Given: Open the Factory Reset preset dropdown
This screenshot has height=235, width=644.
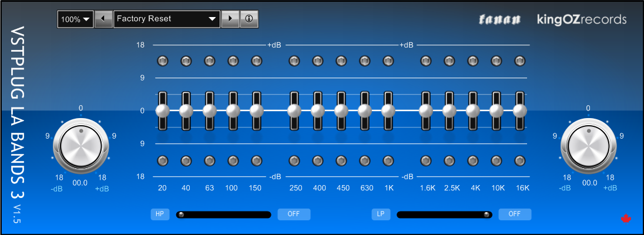Looking at the screenshot, I should [166, 19].
